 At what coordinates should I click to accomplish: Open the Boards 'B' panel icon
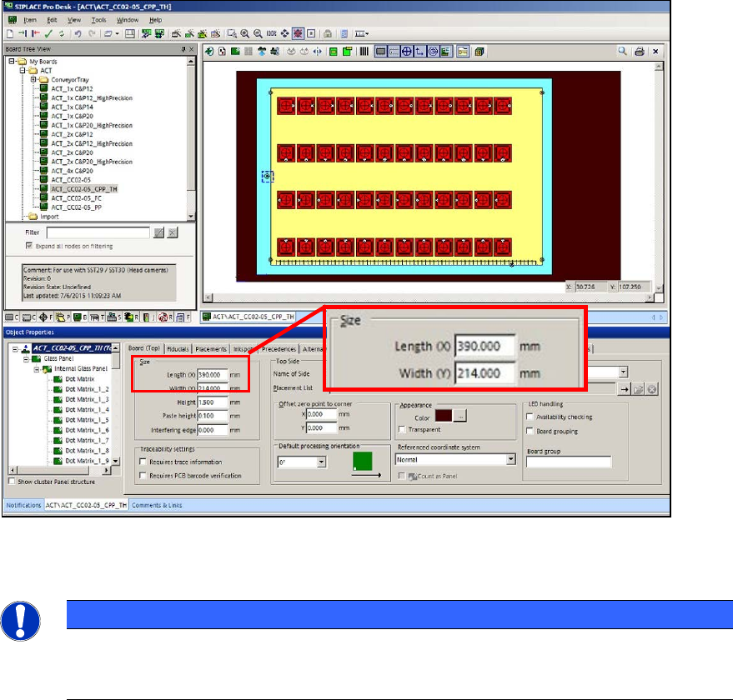[80, 317]
